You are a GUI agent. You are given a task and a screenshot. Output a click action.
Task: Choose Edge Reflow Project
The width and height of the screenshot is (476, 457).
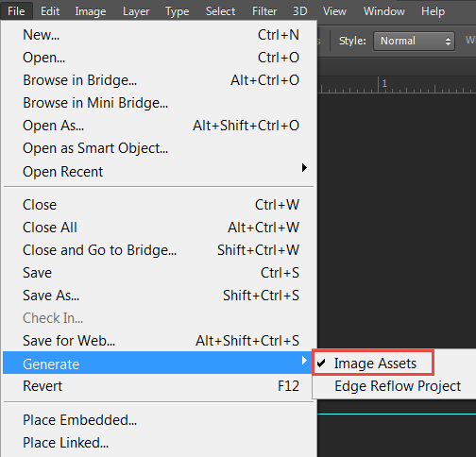(398, 386)
